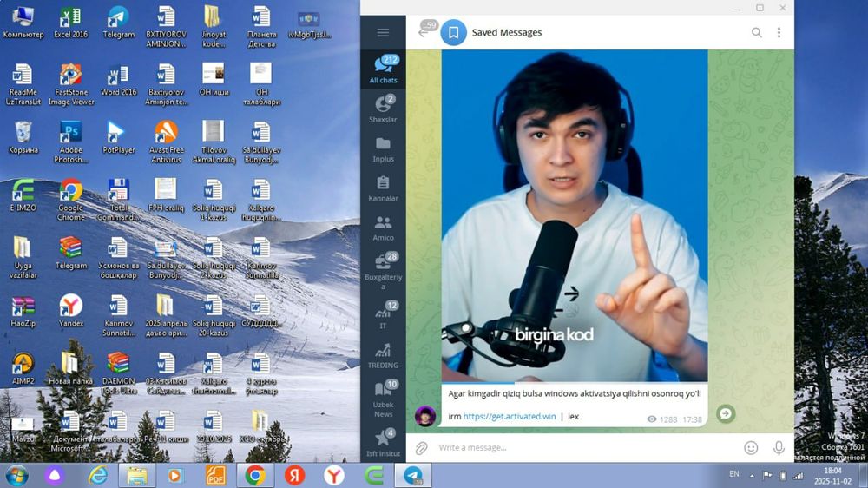Viewport: 868px width, 488px height.
Task: Select the Adobe Photoshop desktop shortcut
Action: pos(71,143)
